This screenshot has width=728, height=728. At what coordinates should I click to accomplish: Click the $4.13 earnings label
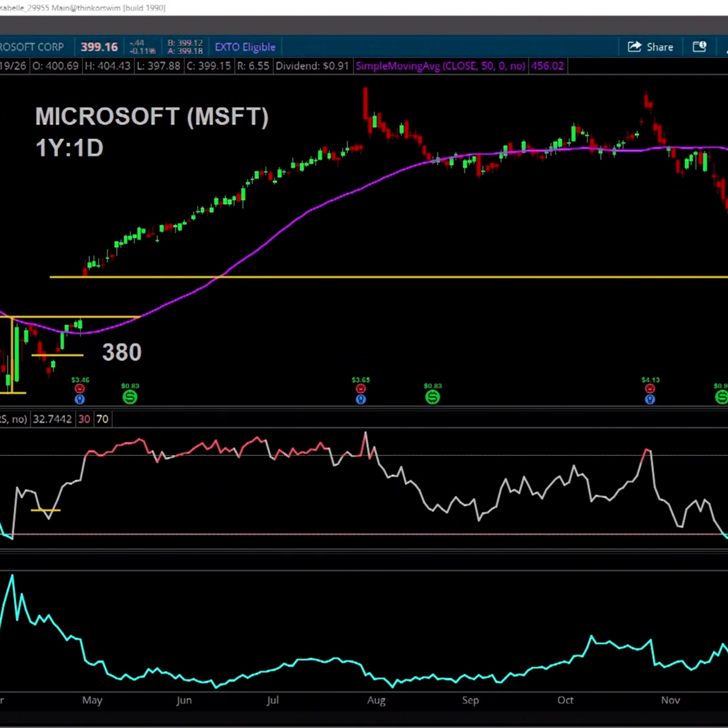tap(650, 380)
